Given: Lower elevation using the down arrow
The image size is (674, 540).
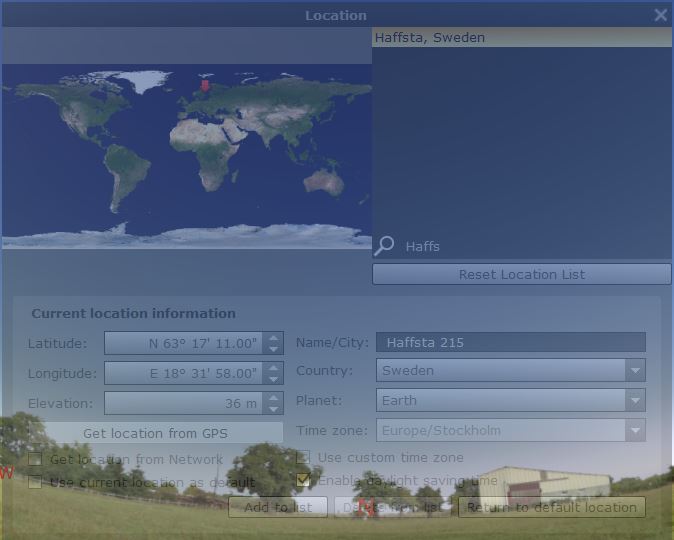Looking at the screenshot, I should [x=273, y=409].
